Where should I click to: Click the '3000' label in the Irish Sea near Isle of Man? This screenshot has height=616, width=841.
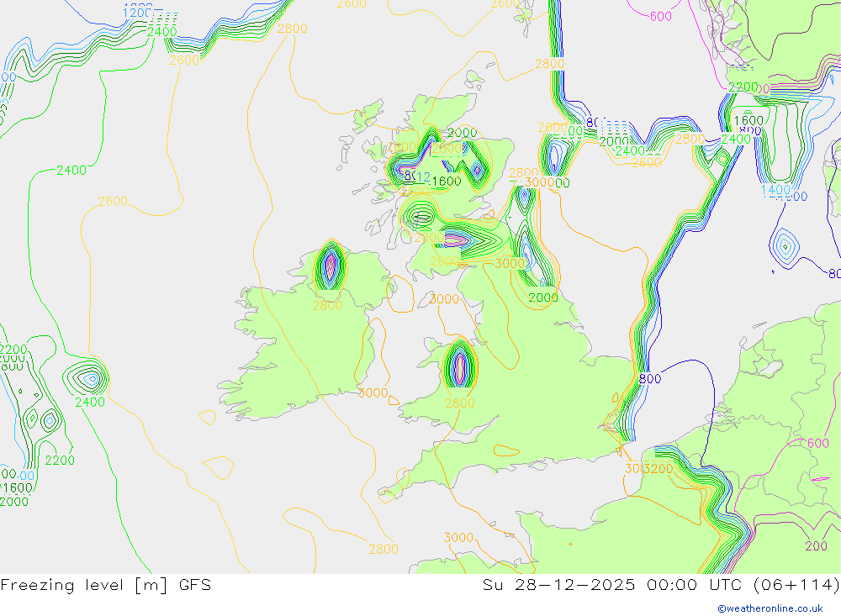click(x=445, y=299)
